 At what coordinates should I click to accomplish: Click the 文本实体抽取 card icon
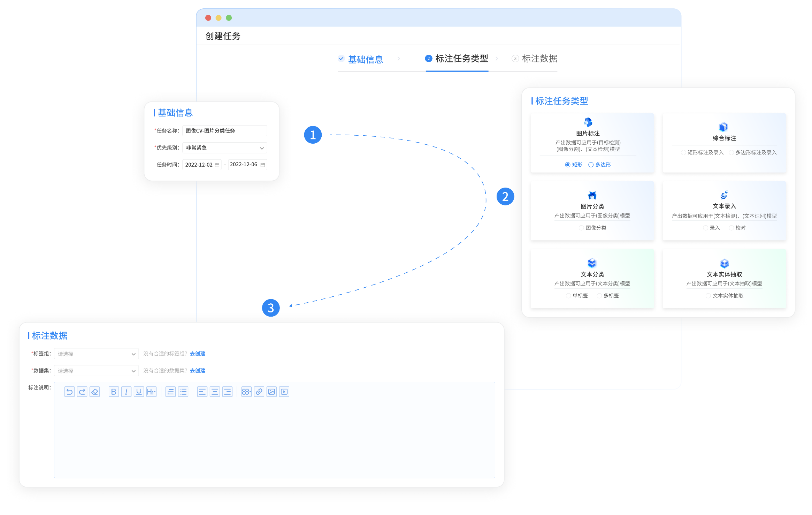724,263
